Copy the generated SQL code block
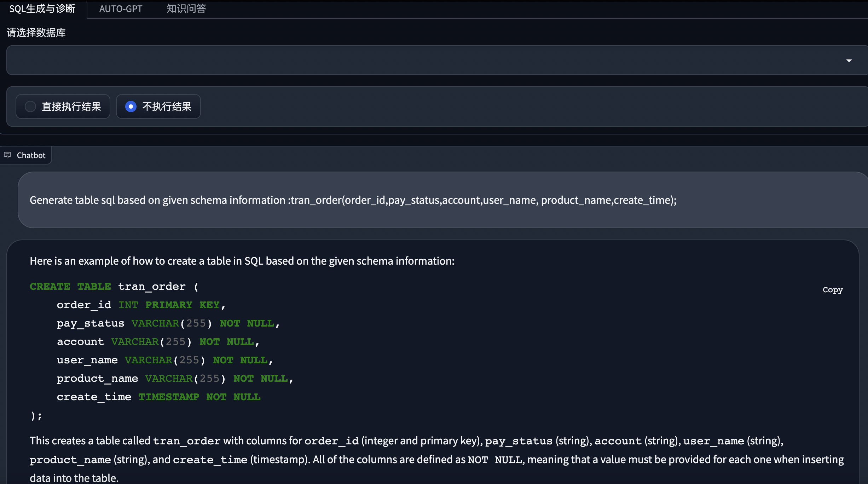 pyautogui.click(x=832, y=290)
